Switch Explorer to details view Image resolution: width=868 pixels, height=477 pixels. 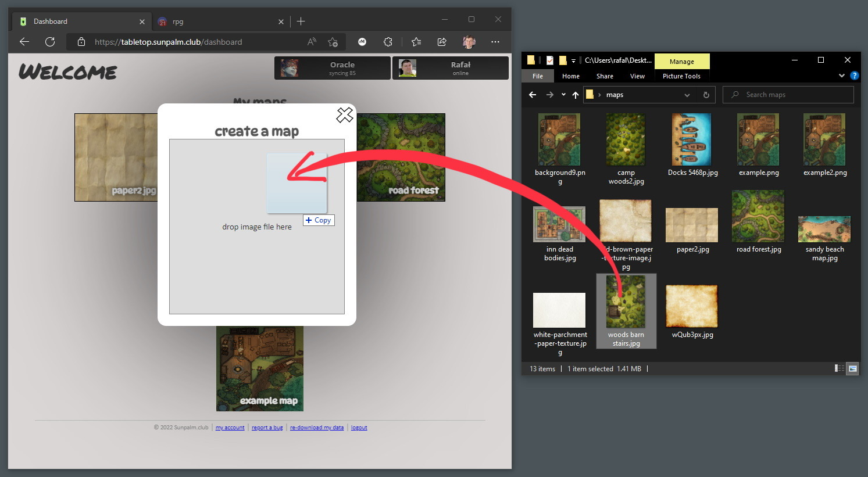tap(839, 368)
